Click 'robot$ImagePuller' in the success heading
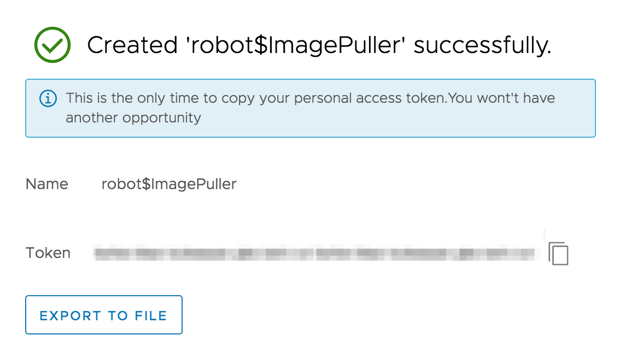 click(x=296, y=45)
